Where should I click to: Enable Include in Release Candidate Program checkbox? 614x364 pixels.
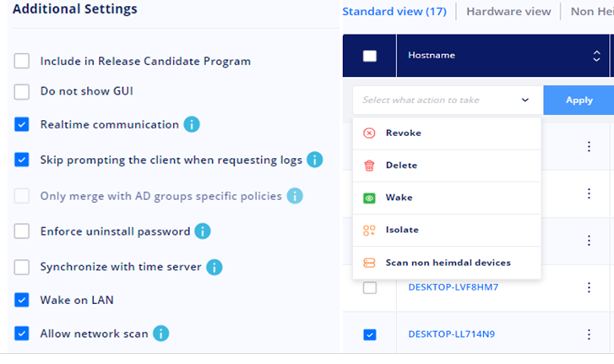coord(22,61)
